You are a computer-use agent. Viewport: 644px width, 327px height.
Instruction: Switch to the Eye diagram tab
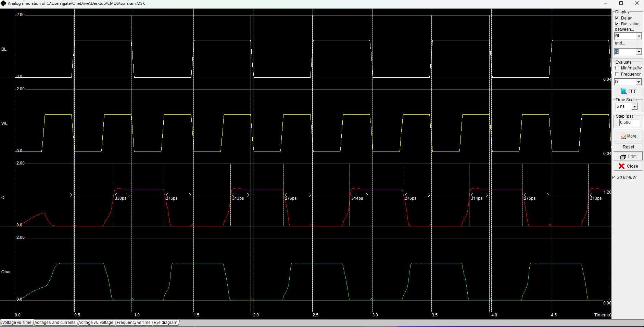(x=166, y=323)
